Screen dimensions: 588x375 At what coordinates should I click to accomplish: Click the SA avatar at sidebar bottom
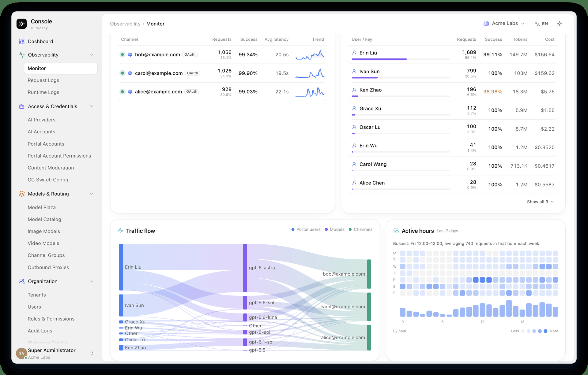coord(21,353)
